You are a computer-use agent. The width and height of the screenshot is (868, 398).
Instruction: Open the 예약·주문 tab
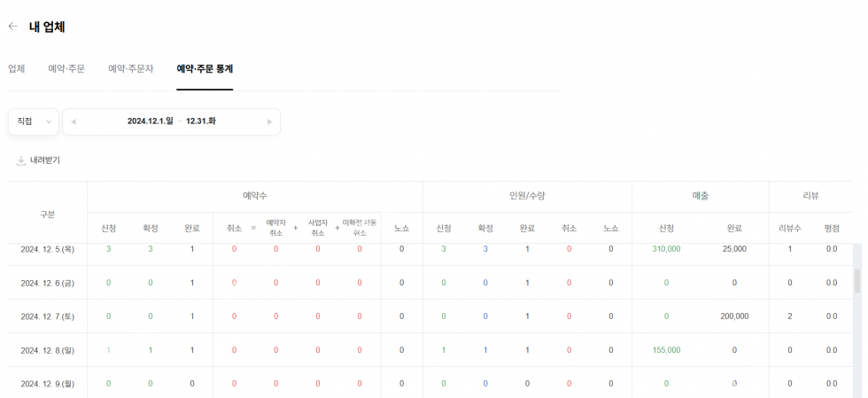click(66, 69)
